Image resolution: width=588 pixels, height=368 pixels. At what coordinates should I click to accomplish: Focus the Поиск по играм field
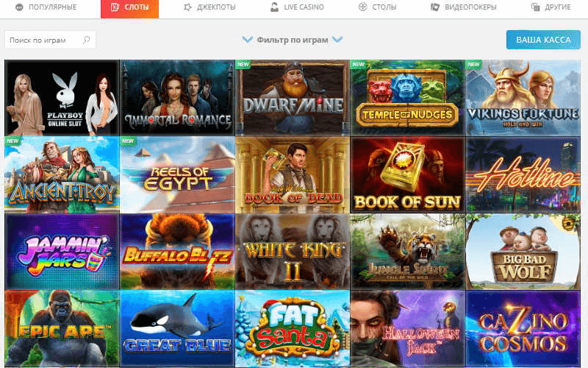50,40
